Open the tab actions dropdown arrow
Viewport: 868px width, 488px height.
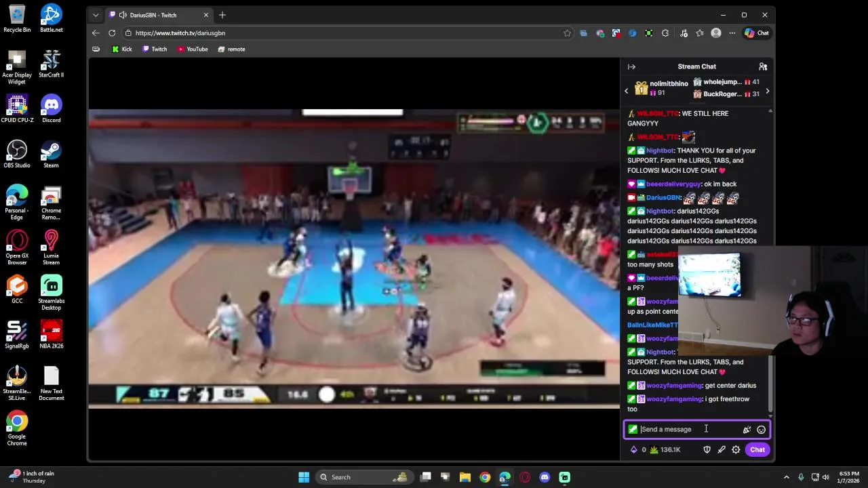coord(96,15)
